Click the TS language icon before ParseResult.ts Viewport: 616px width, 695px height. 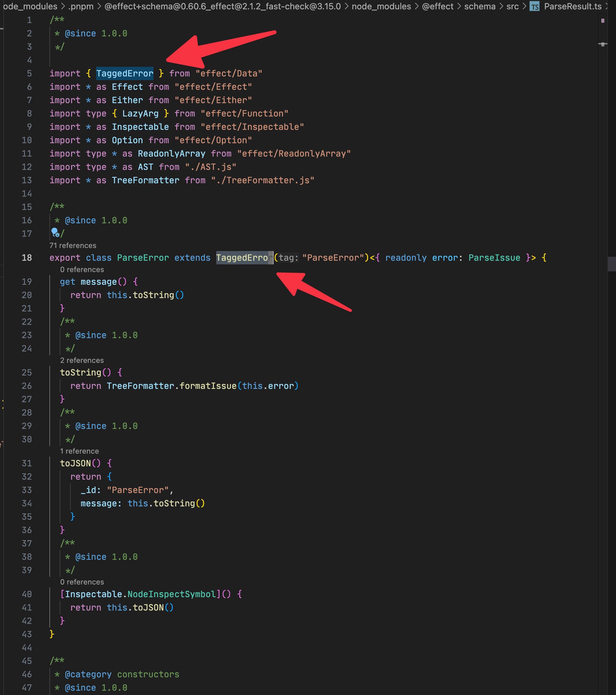click(x=534, y=6)
